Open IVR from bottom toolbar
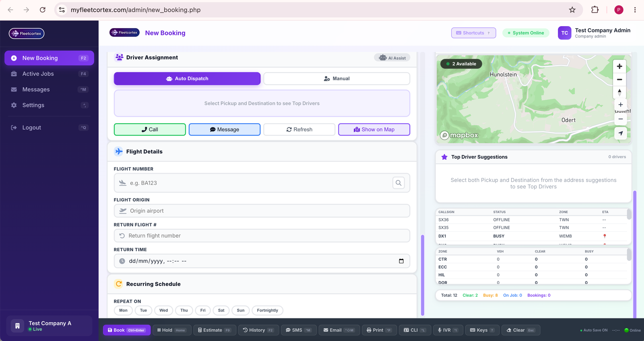The image size is (644, 341). coord(448,330)
